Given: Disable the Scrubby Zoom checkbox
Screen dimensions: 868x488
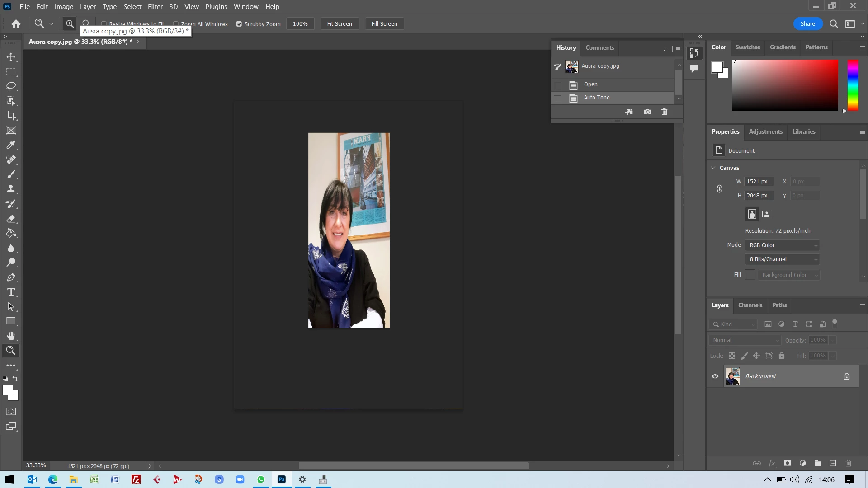Looking at the screenshot, I should click(239, 24).
